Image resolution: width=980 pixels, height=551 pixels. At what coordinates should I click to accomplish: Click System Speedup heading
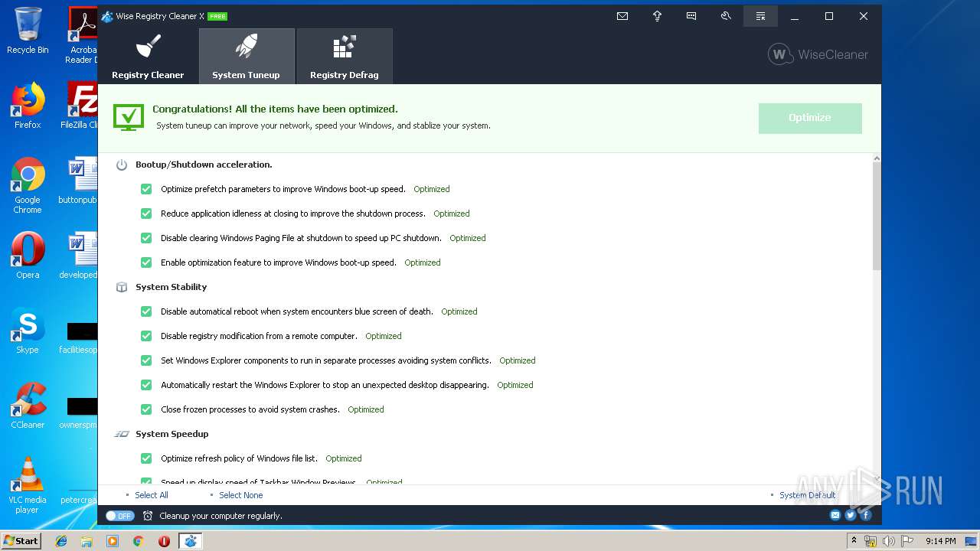click(172, 434)
